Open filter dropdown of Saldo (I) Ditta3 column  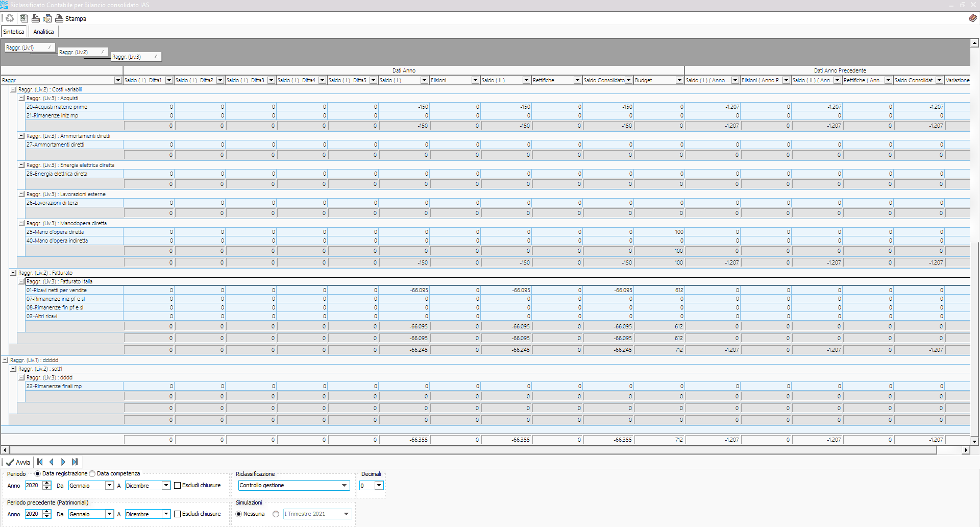pos(272,80)
